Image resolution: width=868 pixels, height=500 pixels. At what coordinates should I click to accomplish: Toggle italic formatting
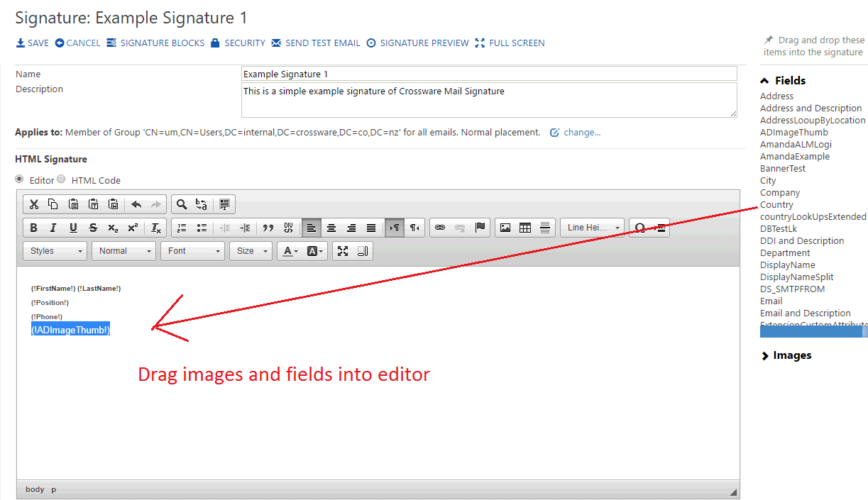[x=53, y=228]
